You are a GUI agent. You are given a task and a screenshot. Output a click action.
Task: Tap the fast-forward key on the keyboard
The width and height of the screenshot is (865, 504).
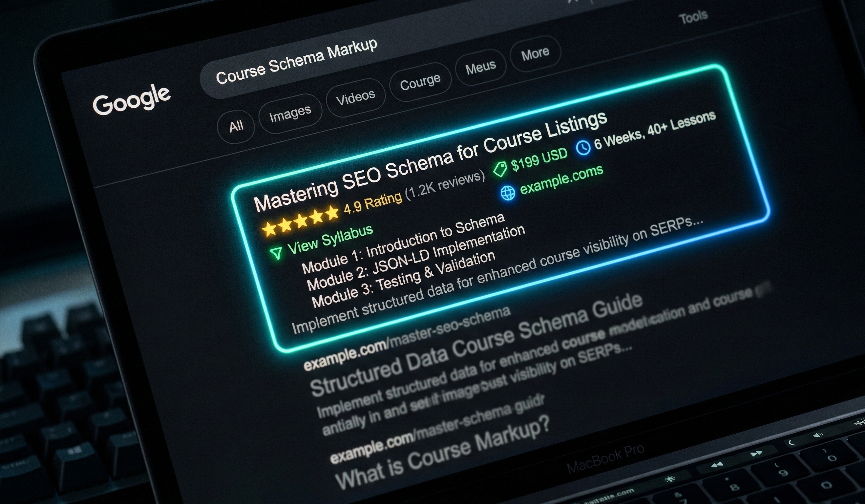tap(756, 453)
